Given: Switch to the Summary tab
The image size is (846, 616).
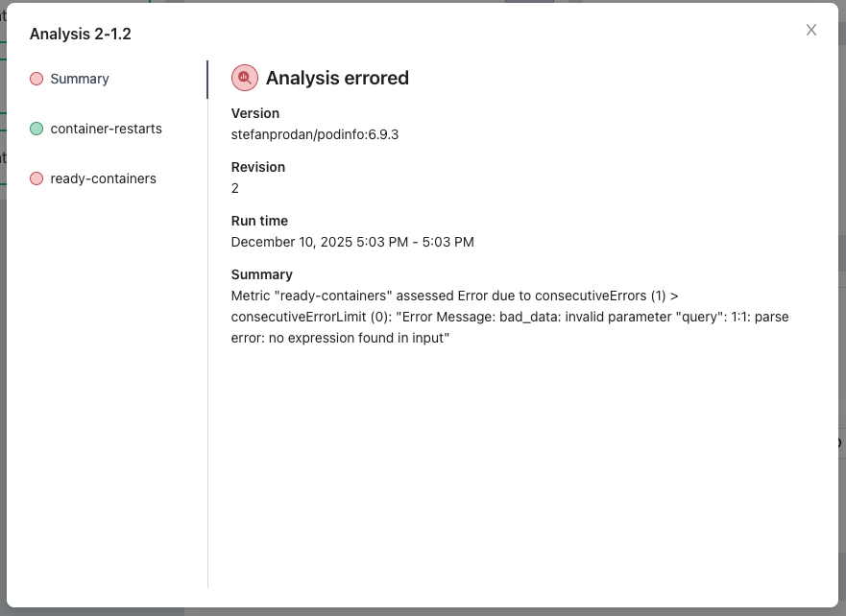Looking at the screenshot, I should click(x=80, y=79).
